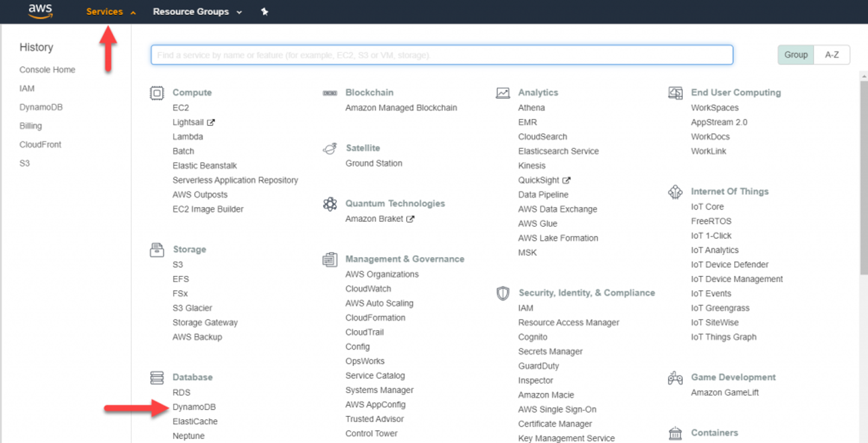Open Ground Station service
The height and width of the screenshot is (443, 868).
374,163
